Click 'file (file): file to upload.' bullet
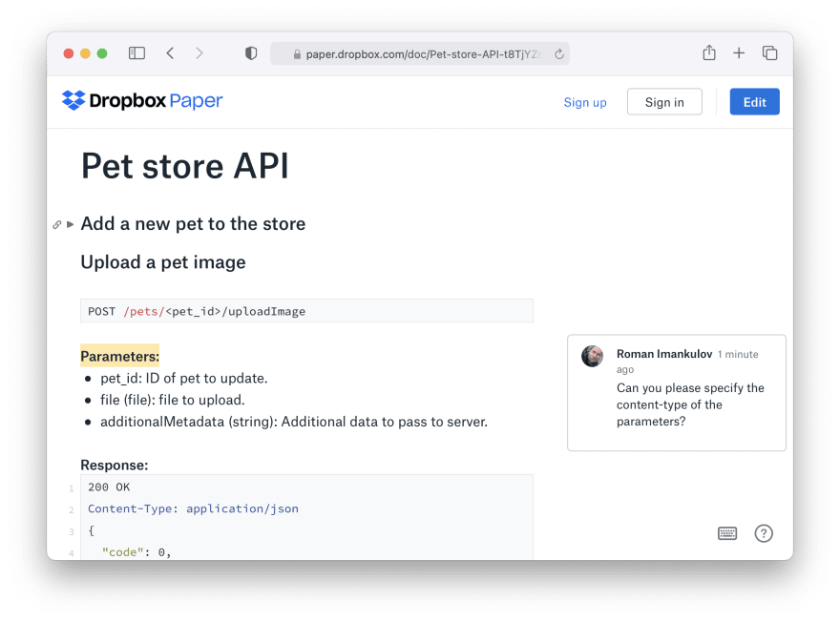The height and width of the screenshot is (622, 840). (173, 401)
